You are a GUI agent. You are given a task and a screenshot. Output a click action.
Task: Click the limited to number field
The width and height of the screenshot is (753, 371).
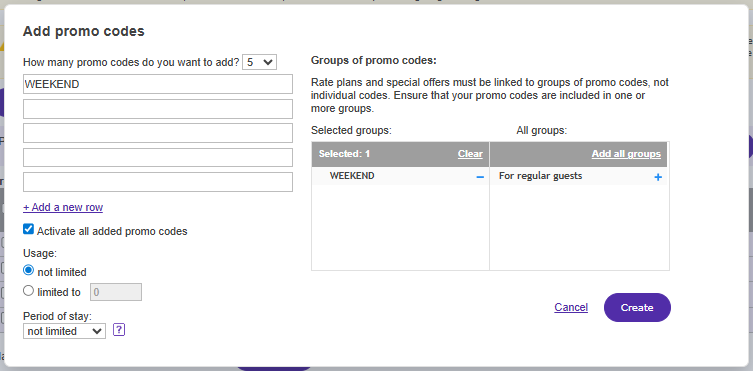point(116,292)
